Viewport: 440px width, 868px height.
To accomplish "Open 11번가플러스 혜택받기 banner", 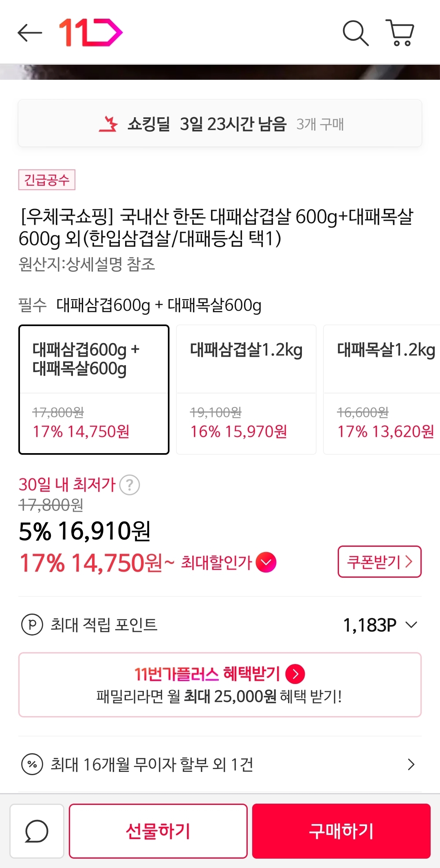I will coord(220,685).
